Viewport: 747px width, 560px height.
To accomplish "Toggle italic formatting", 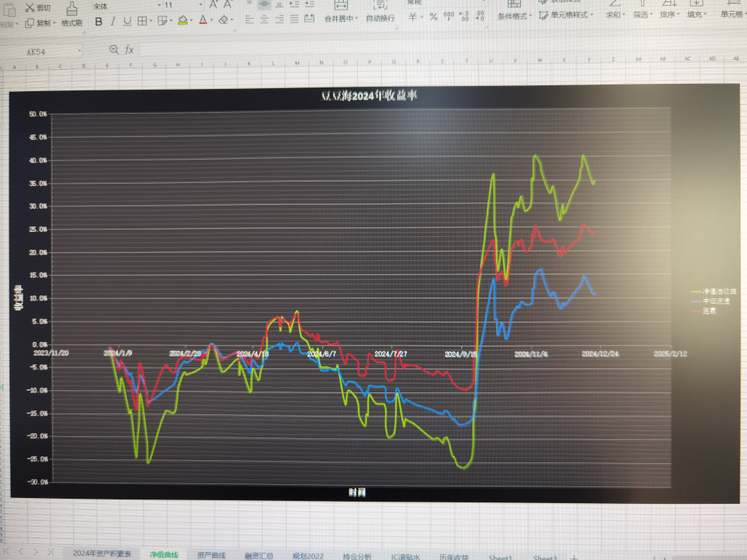I will 114,21.
